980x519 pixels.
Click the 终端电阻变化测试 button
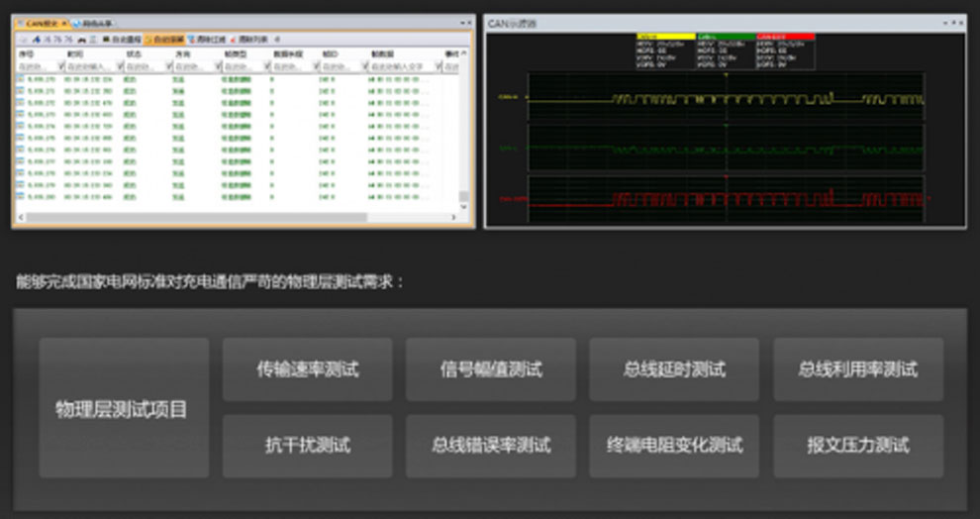point(674,445)
